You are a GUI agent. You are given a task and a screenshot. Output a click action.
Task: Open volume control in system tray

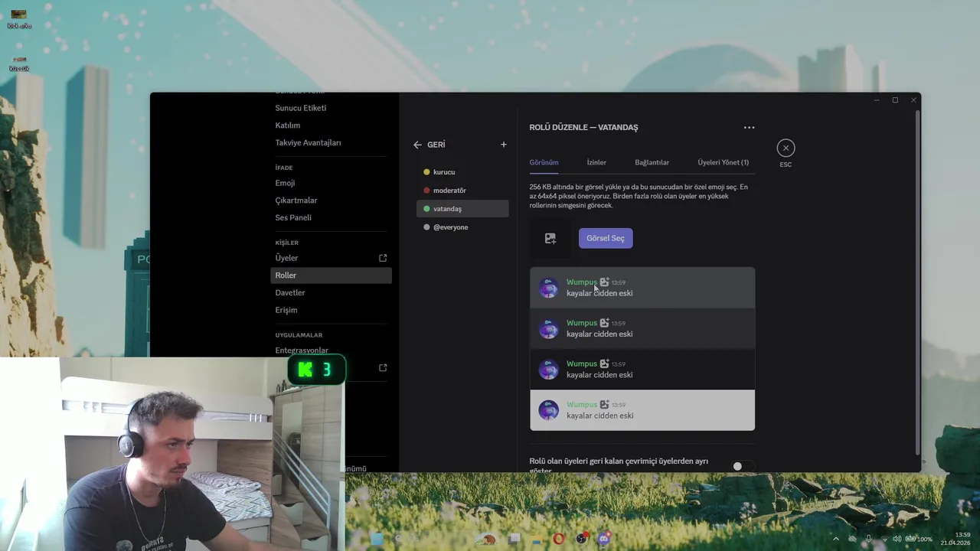(x=897, y=539)
